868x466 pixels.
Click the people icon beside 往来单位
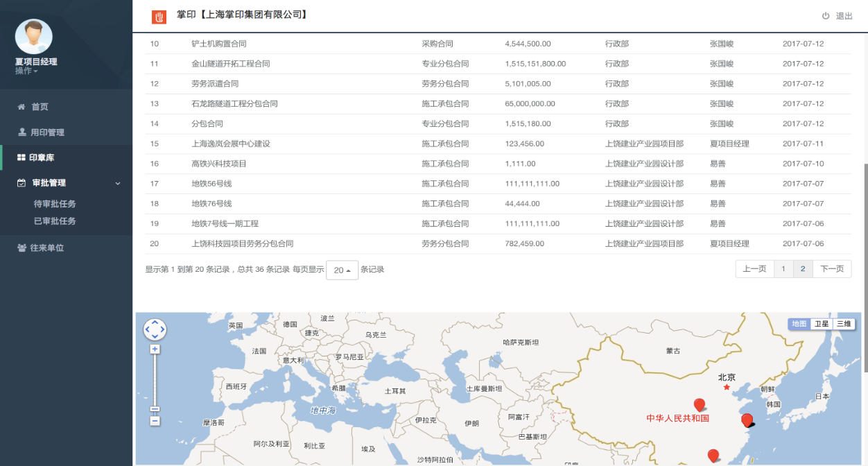coord(21,248)
